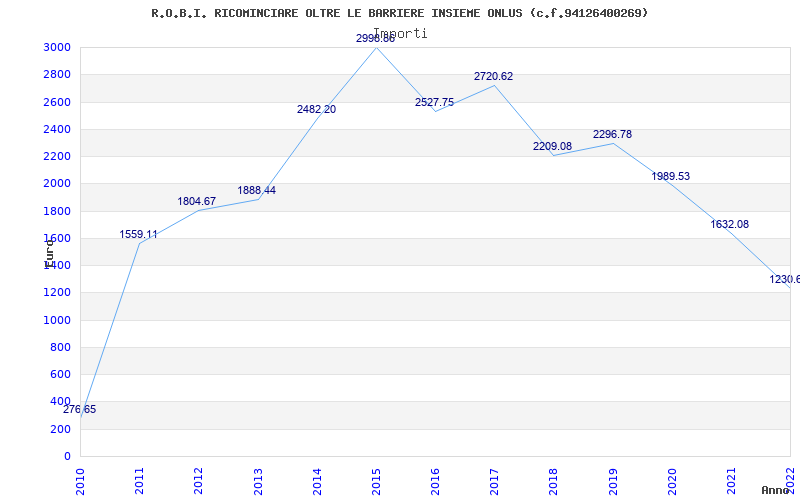Click the 2019 x-axis year label
Viewport: 800px width, 500px height.
pos(613,481)
